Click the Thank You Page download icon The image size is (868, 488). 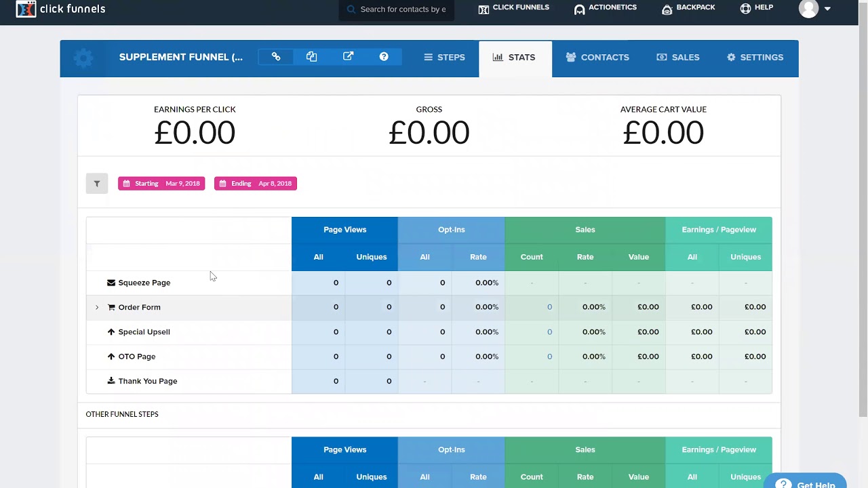tap(111, 381)
